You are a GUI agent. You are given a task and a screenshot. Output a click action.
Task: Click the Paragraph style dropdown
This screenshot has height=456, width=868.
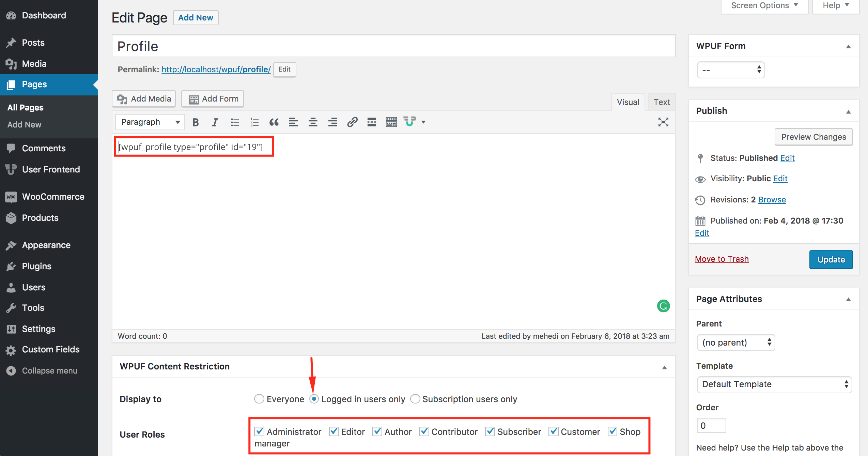point(149,121)
